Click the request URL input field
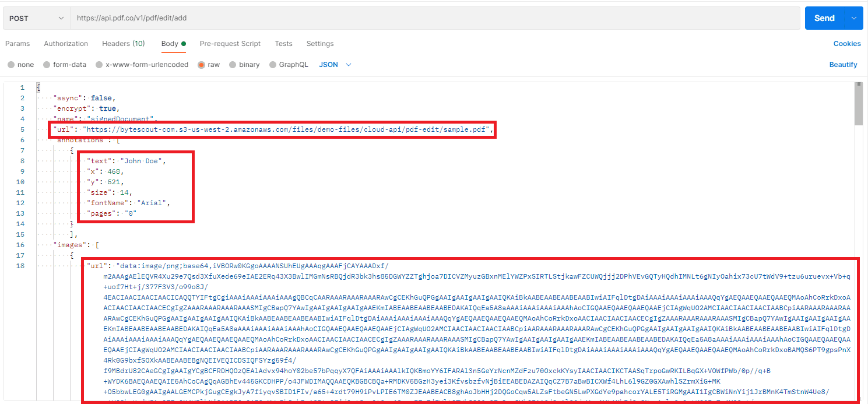868x404 pixels. coord(434,18)
